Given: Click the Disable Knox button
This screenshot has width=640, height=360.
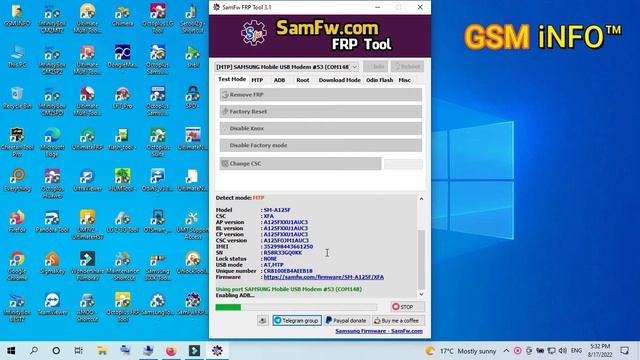Looking at the screenshot, I should pos(321,129).
